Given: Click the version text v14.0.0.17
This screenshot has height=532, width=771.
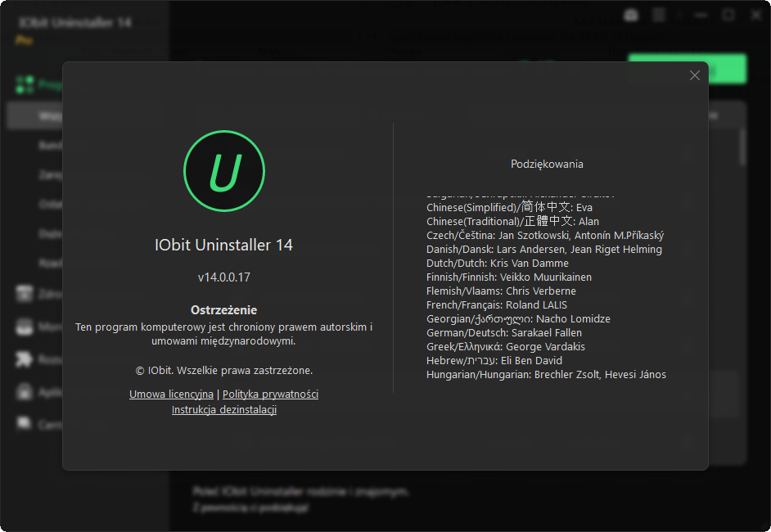Looking at the screenshot, I should [x=224, y=277].
